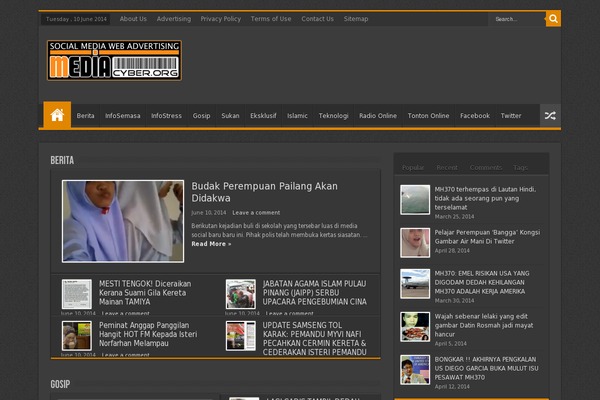Viewport: 600px width, 400px height.
Task: Open 'MH370 terhempas di Lautan Hindi' headline
Action: (485, 198)
